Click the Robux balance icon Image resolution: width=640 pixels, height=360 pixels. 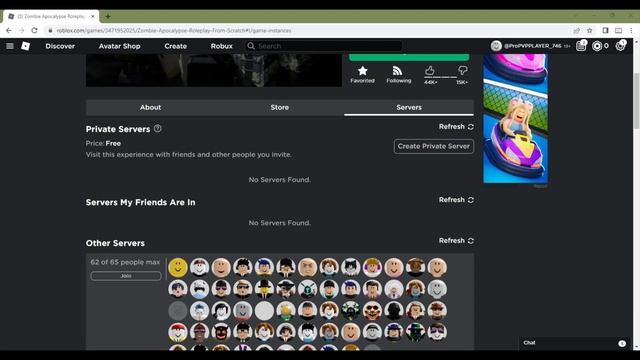tap(597, 46)
